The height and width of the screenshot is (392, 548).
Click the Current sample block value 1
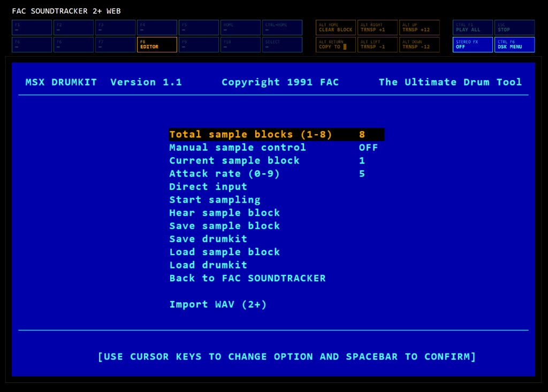click(362, 161)
